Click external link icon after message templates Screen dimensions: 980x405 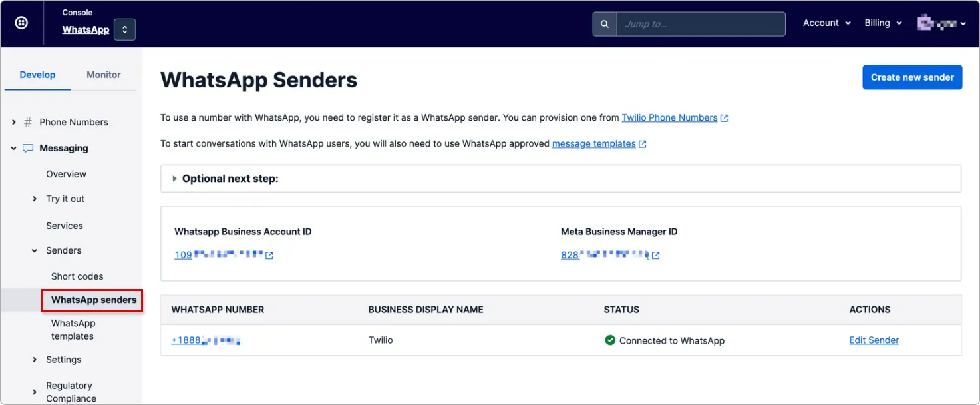(x=643, y=144)
